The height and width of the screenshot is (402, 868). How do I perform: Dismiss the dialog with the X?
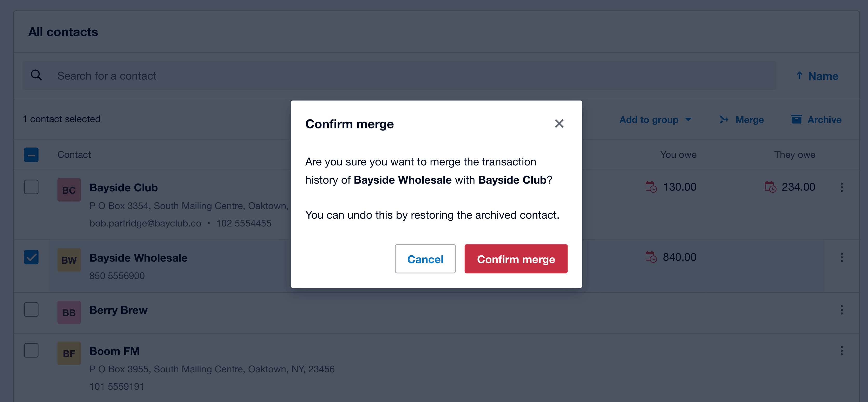coord(559,124)
